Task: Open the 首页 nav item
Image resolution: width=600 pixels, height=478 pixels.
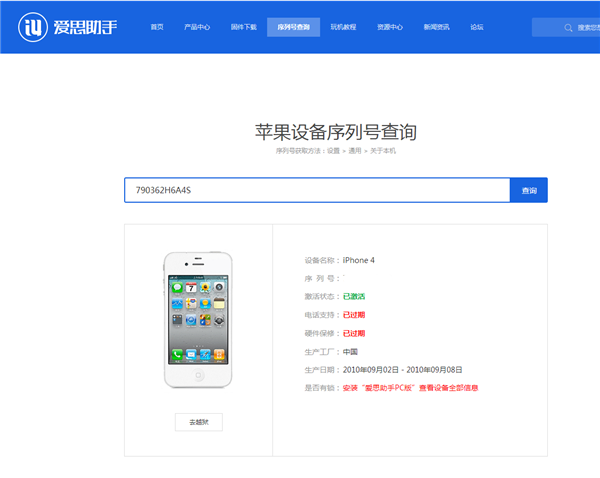Action: [157, 27]
